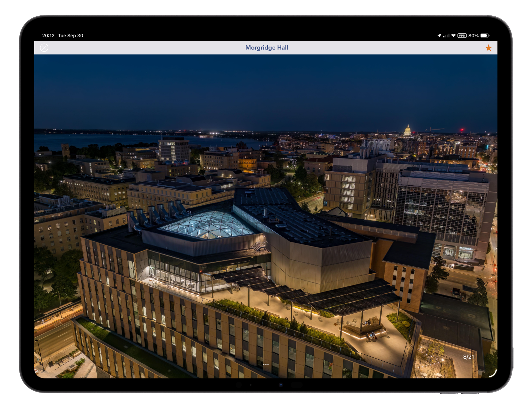Tap the 20:12 clock in status bar

tap(48, 36)
